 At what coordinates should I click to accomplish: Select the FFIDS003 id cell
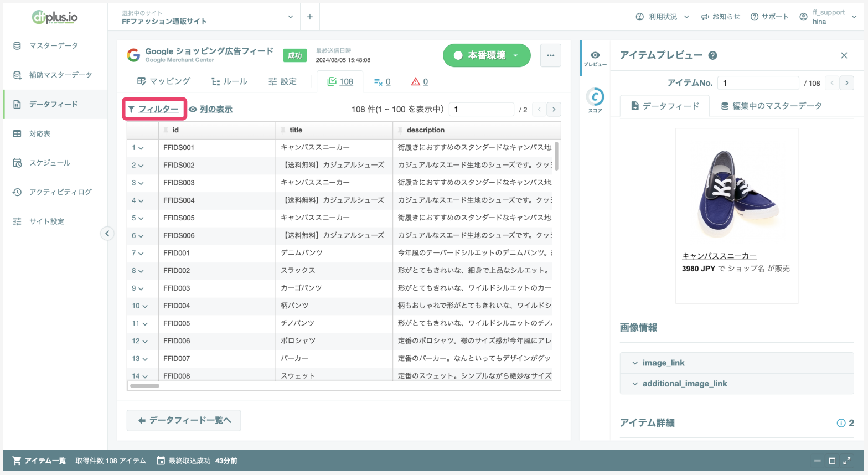(x=217, y=183)
